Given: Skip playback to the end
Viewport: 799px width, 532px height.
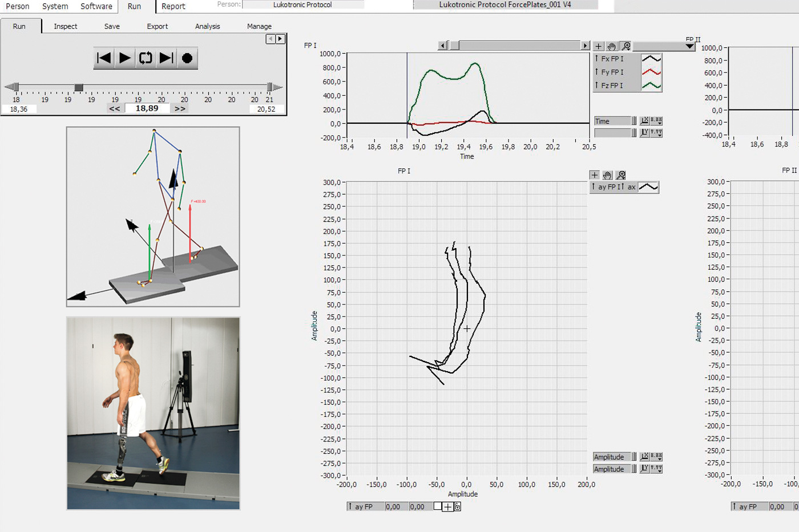Looking at the screenshot, I should (166, 58).
